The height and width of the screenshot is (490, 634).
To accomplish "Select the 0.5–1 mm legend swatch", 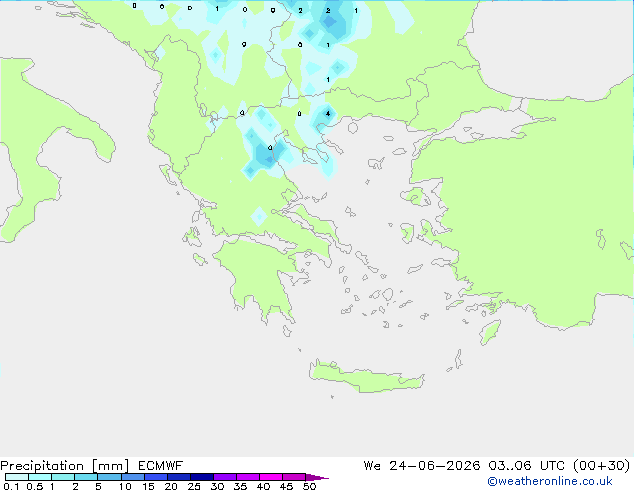I will (x=40, y=477).
